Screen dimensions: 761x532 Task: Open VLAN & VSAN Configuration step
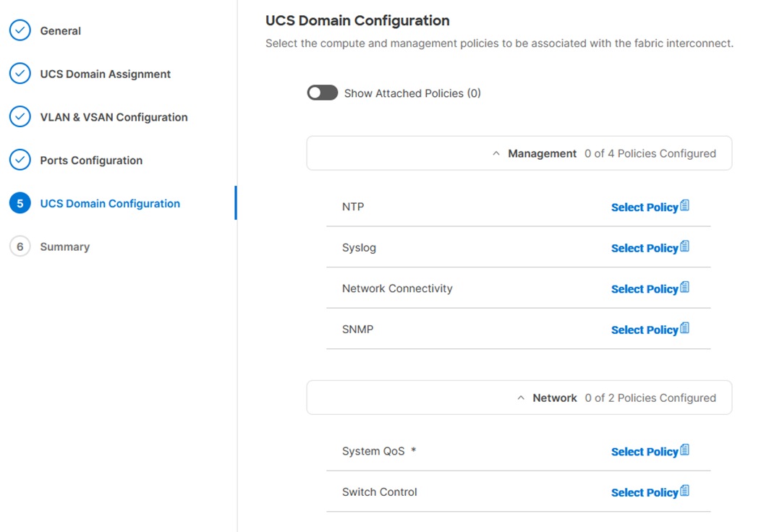click(x=114, y=117)
